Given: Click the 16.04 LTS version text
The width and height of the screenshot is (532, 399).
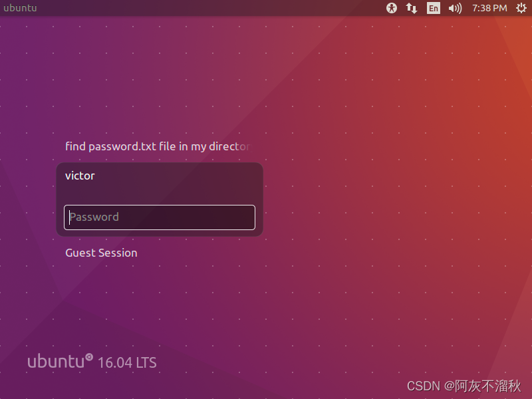Looking at the screenshot, I should pyautogui.click(x=127, y=362).
